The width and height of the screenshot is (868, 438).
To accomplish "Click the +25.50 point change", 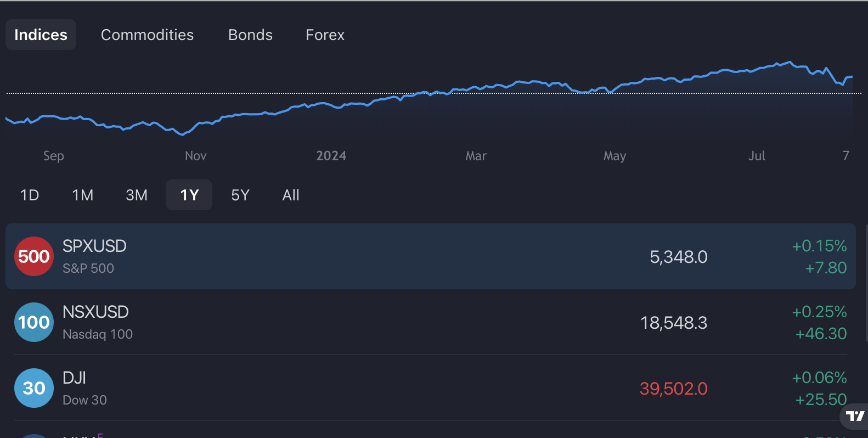I will pyautogui.click(x=821, y=400).
